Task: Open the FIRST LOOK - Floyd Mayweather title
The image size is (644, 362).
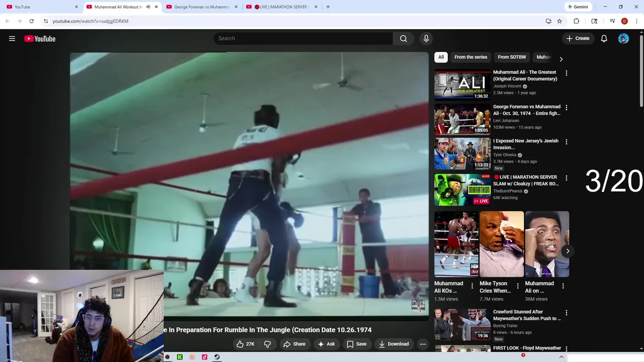Action: click(527, 348)
